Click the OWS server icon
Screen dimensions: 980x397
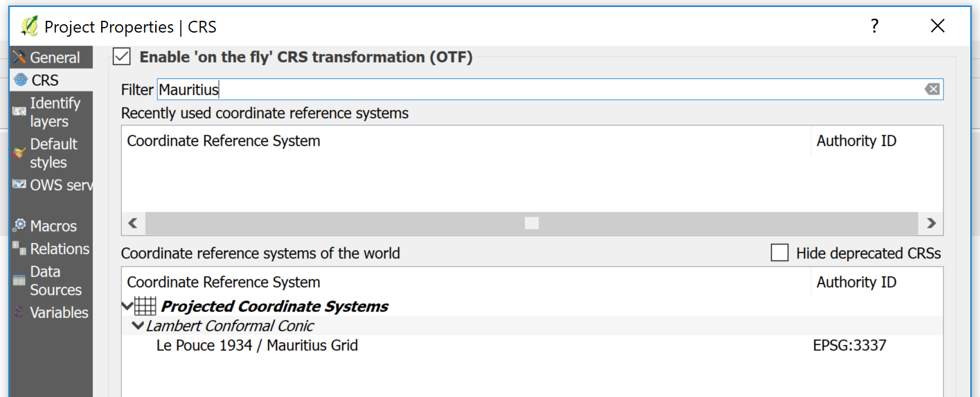pyautogui.click(x=19, y=185)
